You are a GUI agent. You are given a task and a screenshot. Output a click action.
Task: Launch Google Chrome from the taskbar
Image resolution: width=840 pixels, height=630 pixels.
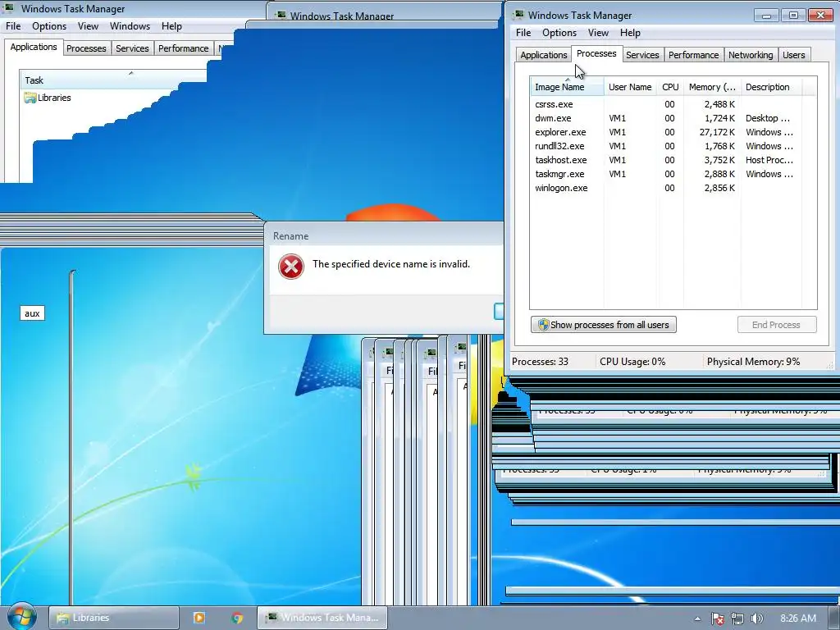click(237, 618)
